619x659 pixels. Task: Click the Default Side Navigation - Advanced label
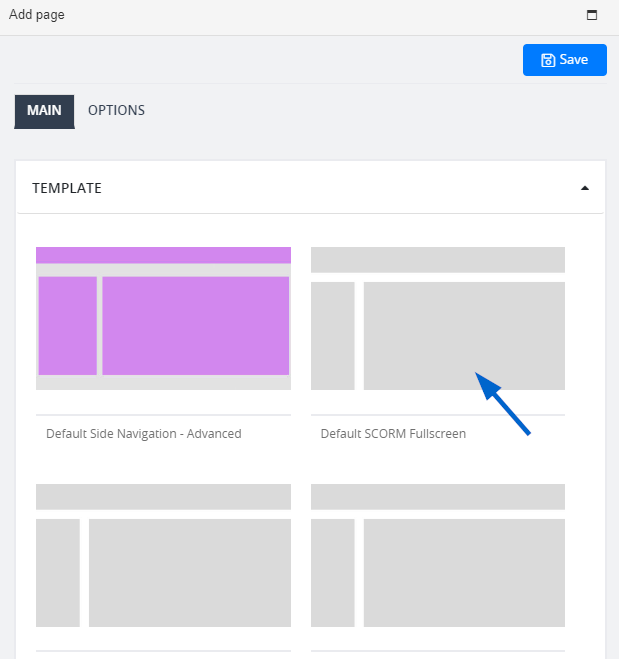[144, 434]
